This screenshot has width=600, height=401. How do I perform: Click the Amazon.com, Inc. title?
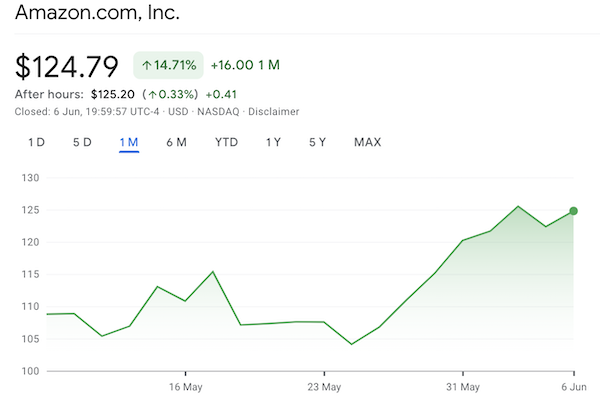point(97,13)
